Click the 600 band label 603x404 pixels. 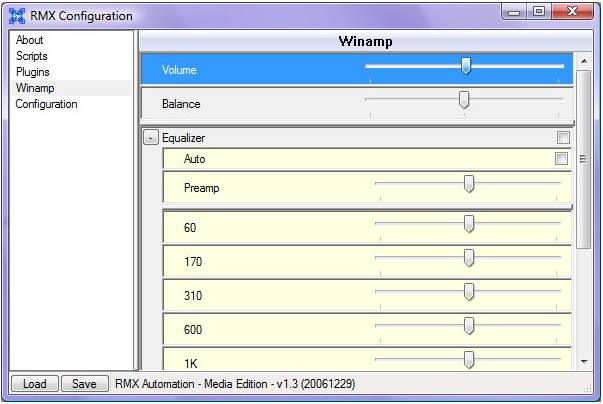point(193,329)
